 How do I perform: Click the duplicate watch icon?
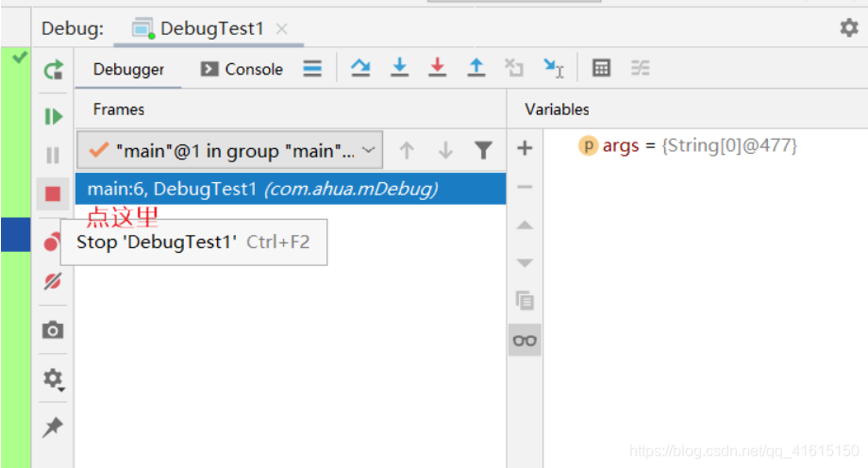[x=525, y=301]
